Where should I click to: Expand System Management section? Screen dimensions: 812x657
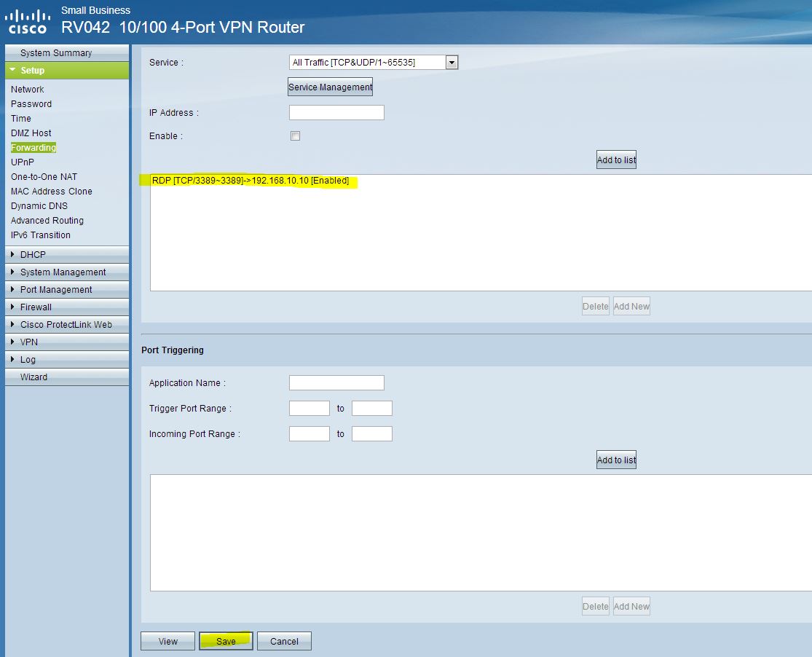(67, 272)
